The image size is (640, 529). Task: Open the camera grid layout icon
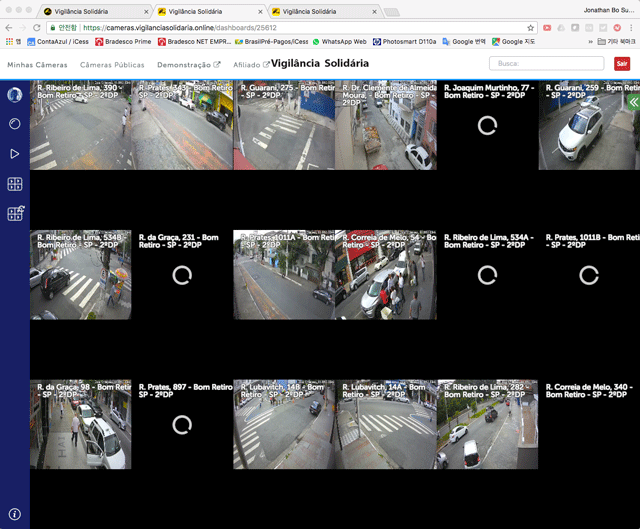click(x=15, y=184)
